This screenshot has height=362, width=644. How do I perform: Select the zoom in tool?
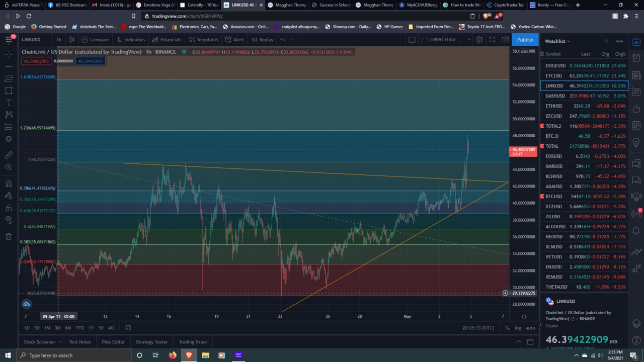(x=9, y=167)
